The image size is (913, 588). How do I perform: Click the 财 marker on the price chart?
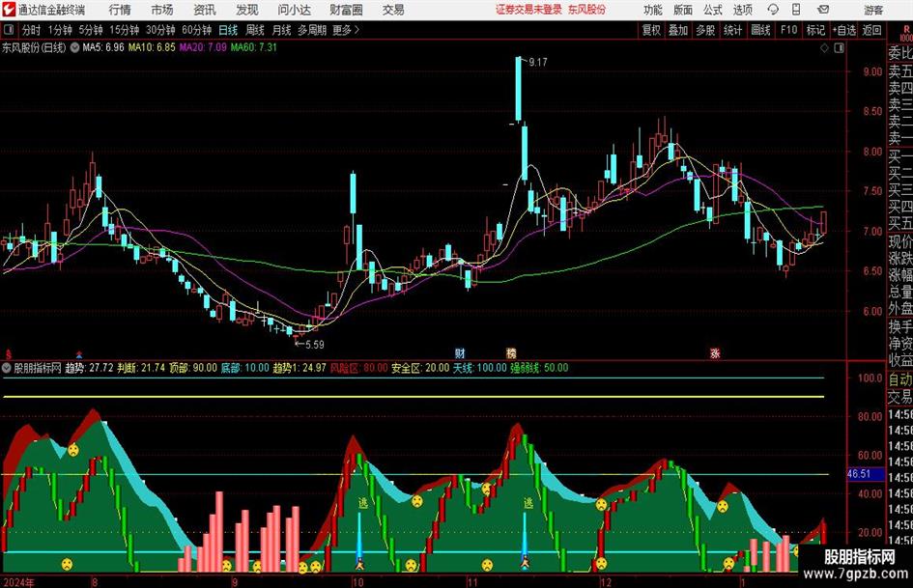click(460, 352)
